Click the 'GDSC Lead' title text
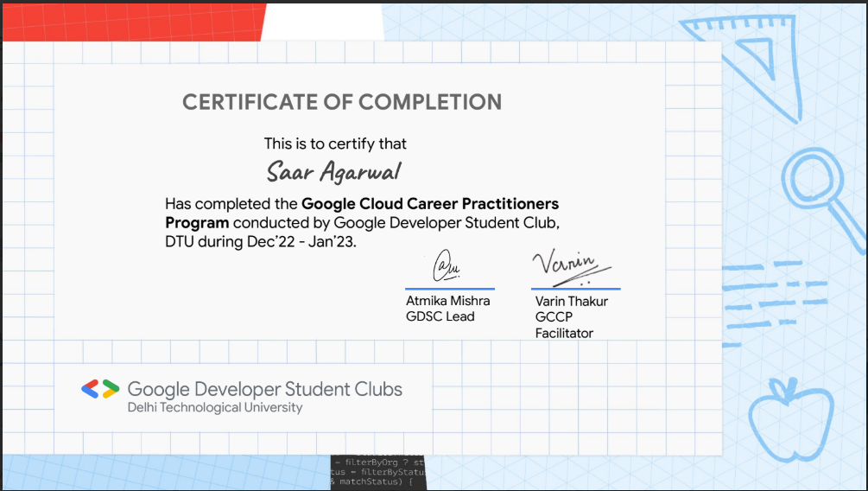Viewport: 868px width, 491px height. tap(440, 316)
